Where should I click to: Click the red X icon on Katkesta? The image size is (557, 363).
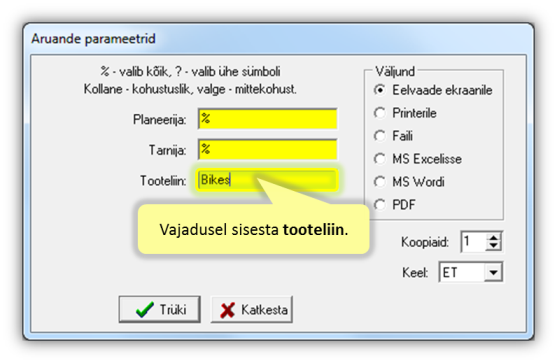(227, 310)
